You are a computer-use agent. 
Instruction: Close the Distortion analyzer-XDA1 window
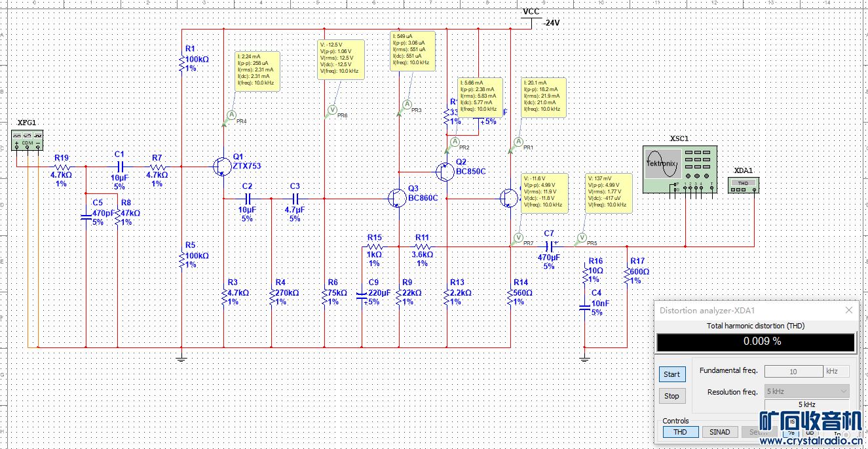point(849,310)
